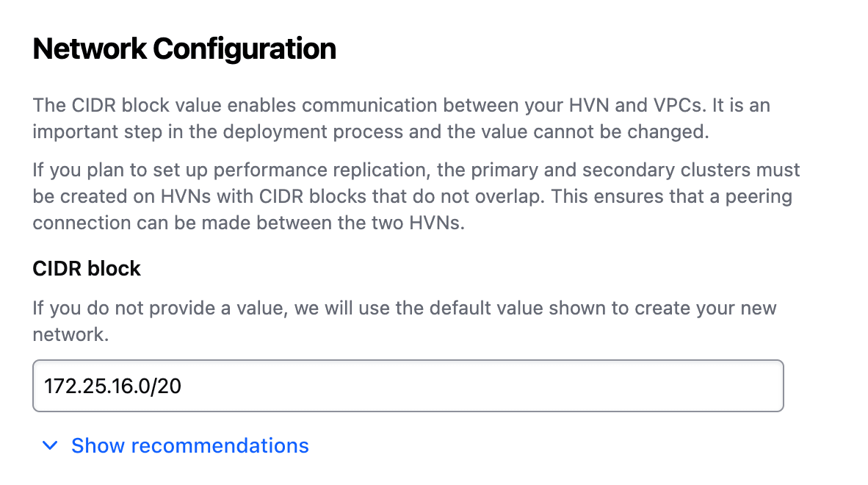Click the 172.25.16.0/20 value in the field
Image resolution: width=868 pixels, height=485 pixels.
click(112, 386)
